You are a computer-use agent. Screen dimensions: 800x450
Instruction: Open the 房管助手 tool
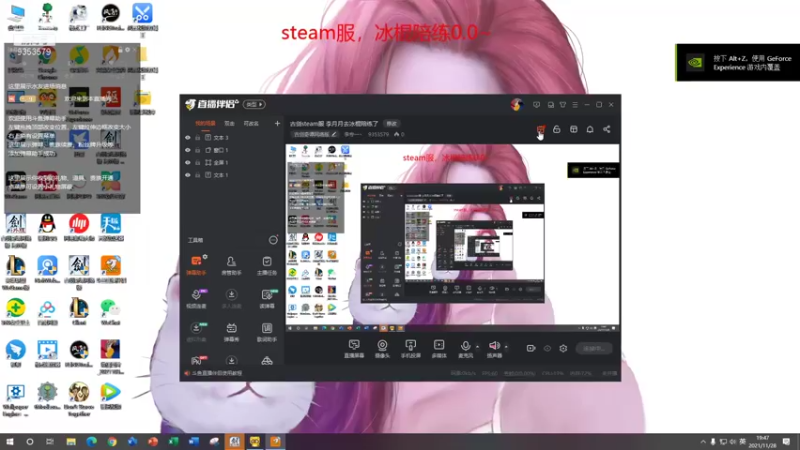pos(231,265)
